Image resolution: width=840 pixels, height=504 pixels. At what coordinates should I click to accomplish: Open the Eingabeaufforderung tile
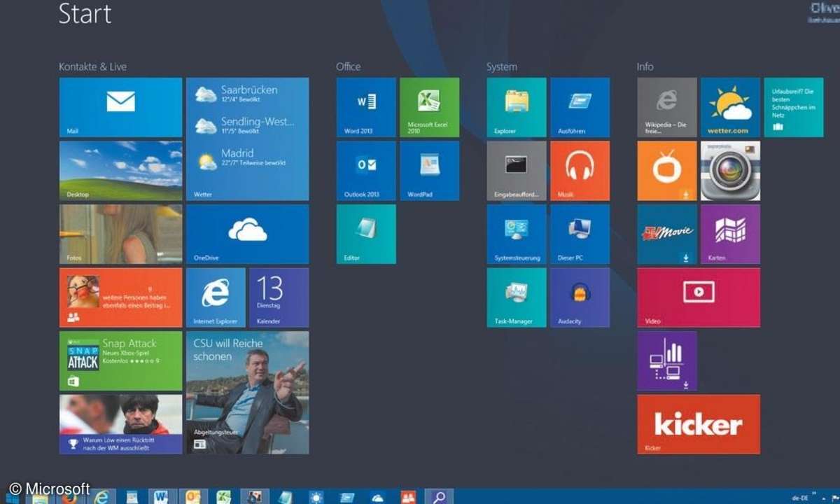(517, 171)
